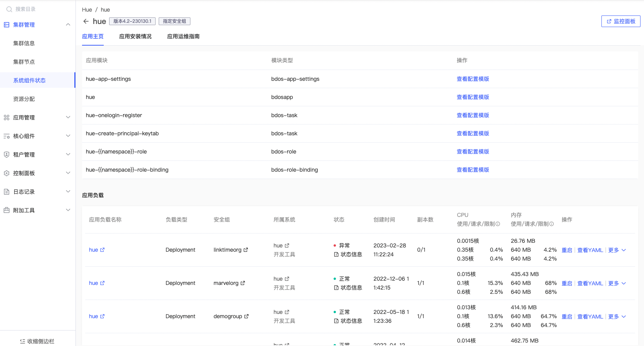The image size is (644, 346).
Task: Click the Hue breadcrumb link
Action: click(87, 10)
